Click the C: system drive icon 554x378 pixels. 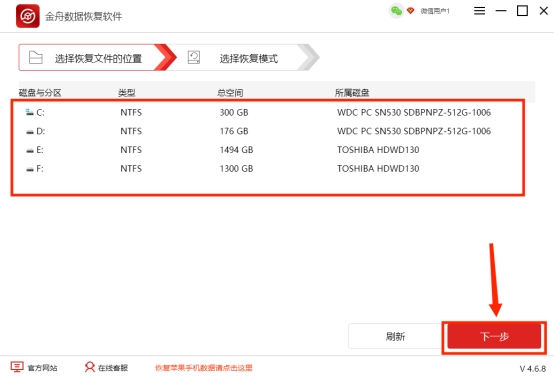[29, 112]
